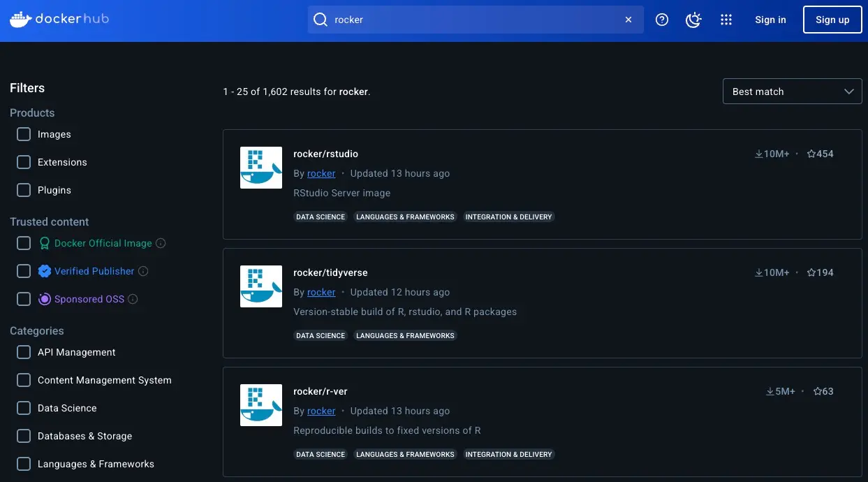868x482 pixels.
Task: Open the Best match sort dropdown
Action: (792, 92)
